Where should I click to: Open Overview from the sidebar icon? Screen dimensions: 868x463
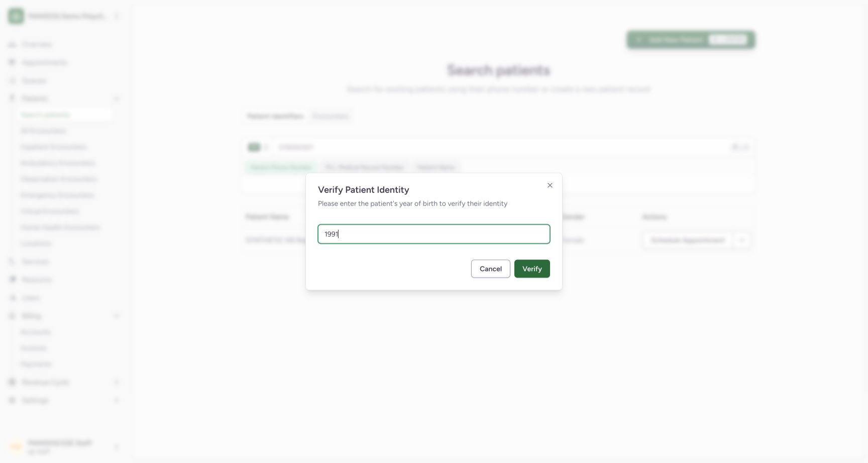click(13, 45)
